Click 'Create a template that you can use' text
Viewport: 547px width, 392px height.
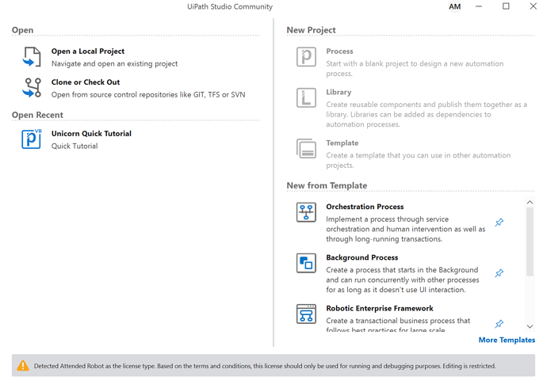pos(419,160)
